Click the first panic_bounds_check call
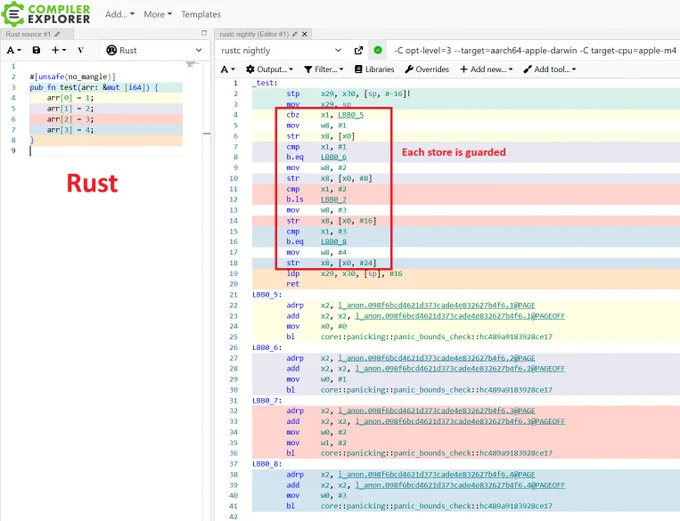The image size is (680, 521). (x=436, y=337)
